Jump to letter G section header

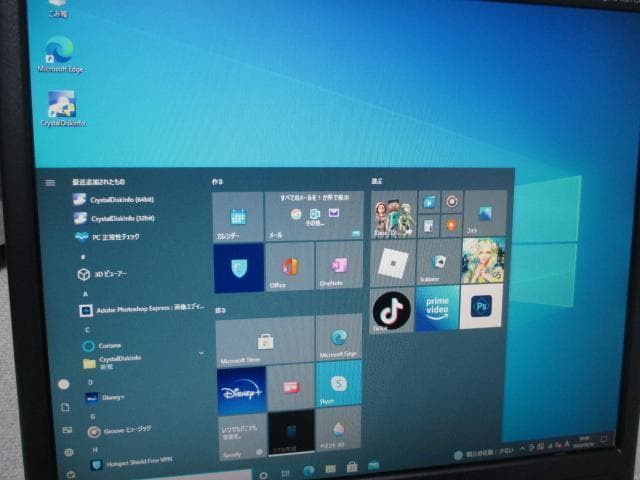[x=93, y=416]
